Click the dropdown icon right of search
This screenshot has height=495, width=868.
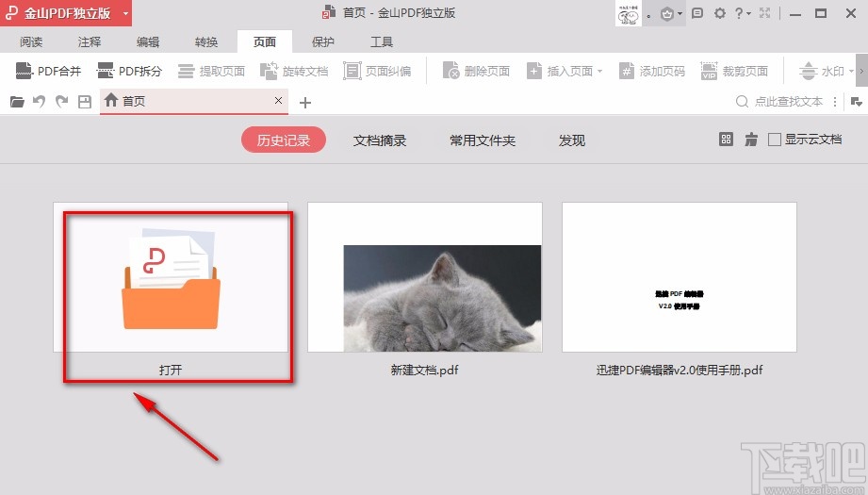coord(857,102)
